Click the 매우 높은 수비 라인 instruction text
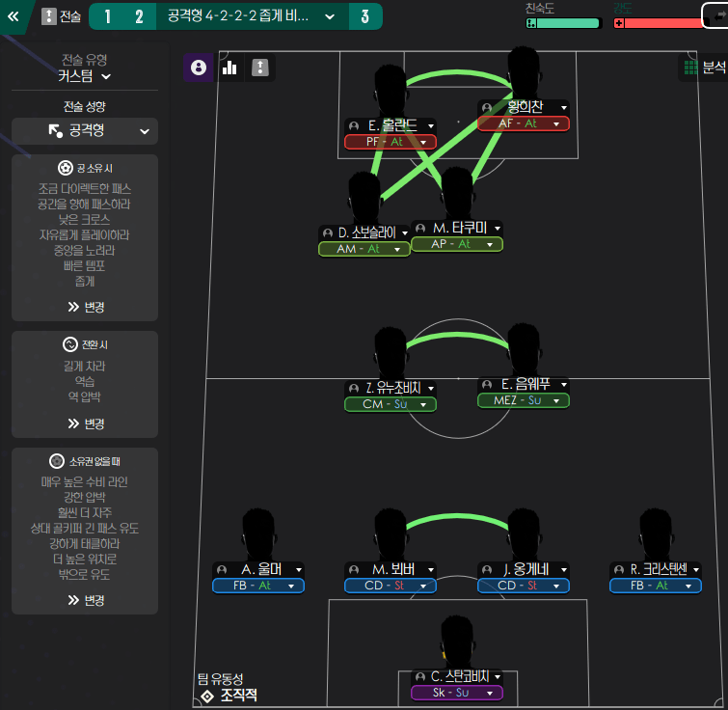Screen dimensions: 728x710 (85, 482)
